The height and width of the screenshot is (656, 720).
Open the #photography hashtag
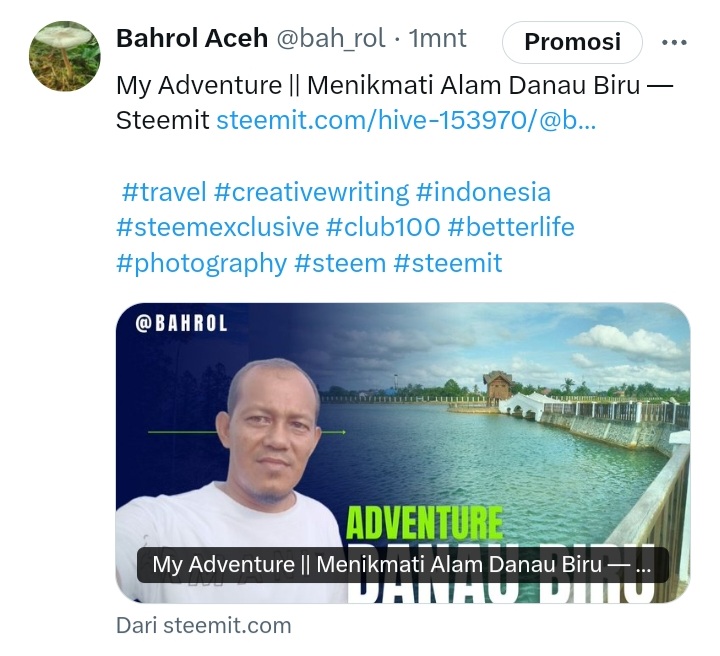[202, 264]
